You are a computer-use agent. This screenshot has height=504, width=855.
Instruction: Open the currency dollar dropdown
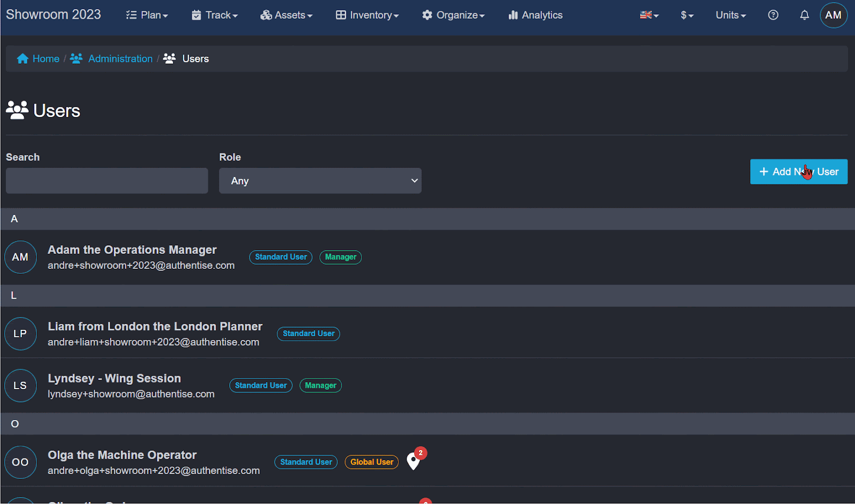click(x=687, y=15)
